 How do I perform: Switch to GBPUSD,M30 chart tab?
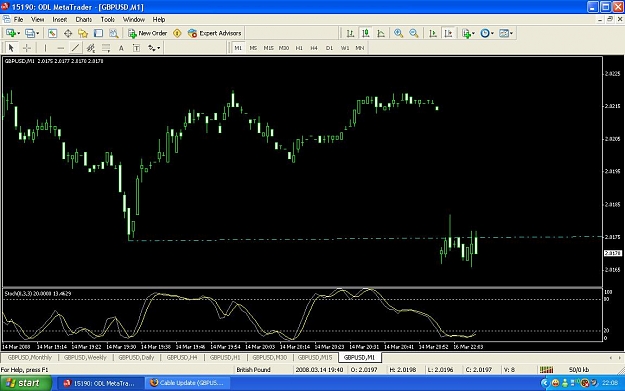[x=270, y=358]
